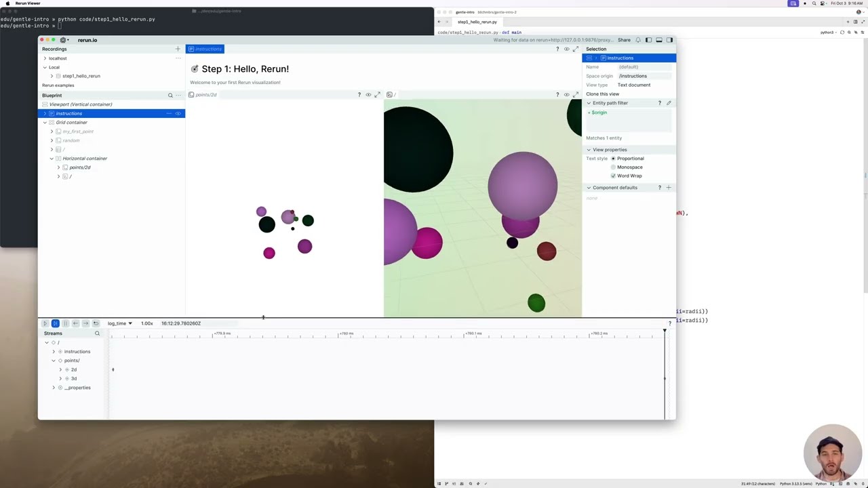
Task: Collapse the Local recordings group
Action: [x=45, y=67]
